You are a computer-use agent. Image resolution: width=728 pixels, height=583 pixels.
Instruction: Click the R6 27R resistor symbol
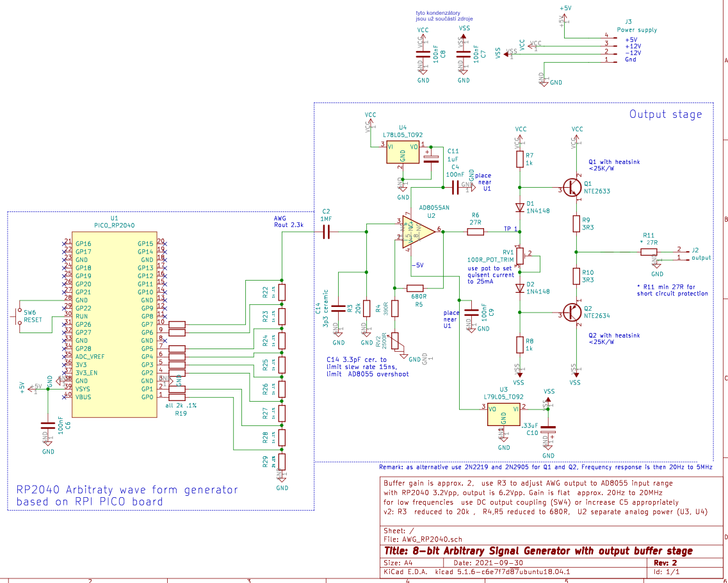tap(475, 231)
